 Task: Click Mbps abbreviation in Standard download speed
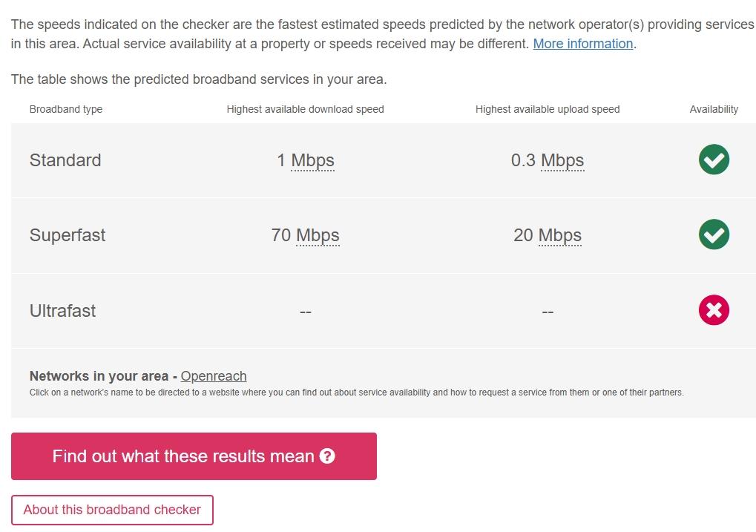(x=312, y=160)
